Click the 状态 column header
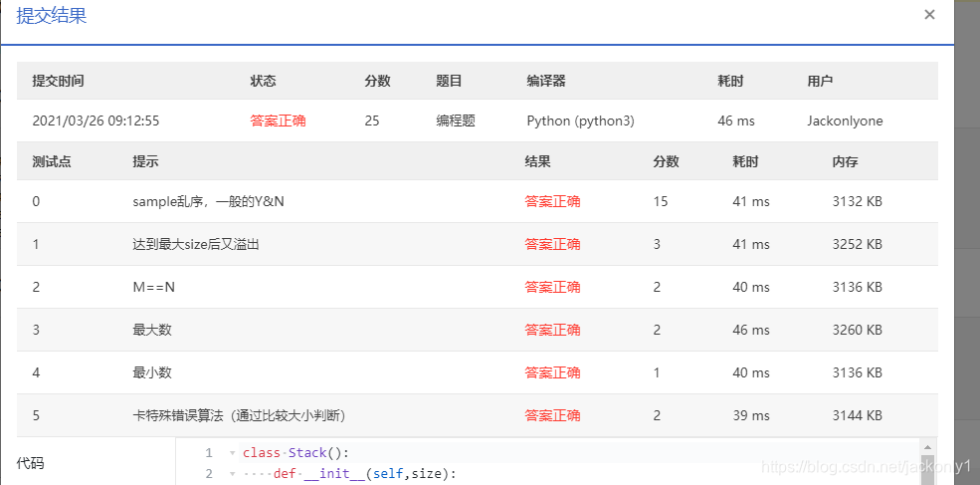The image size is (980, 485). [x=263, y=81]
